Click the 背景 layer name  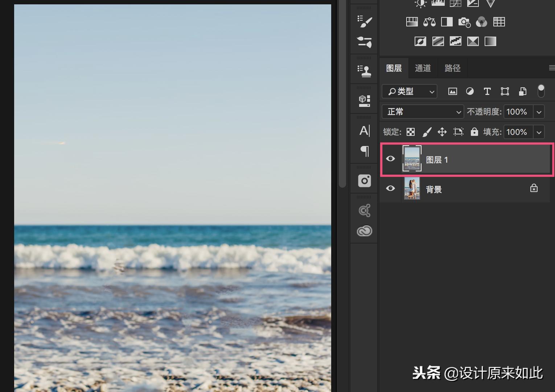[434, 189]
